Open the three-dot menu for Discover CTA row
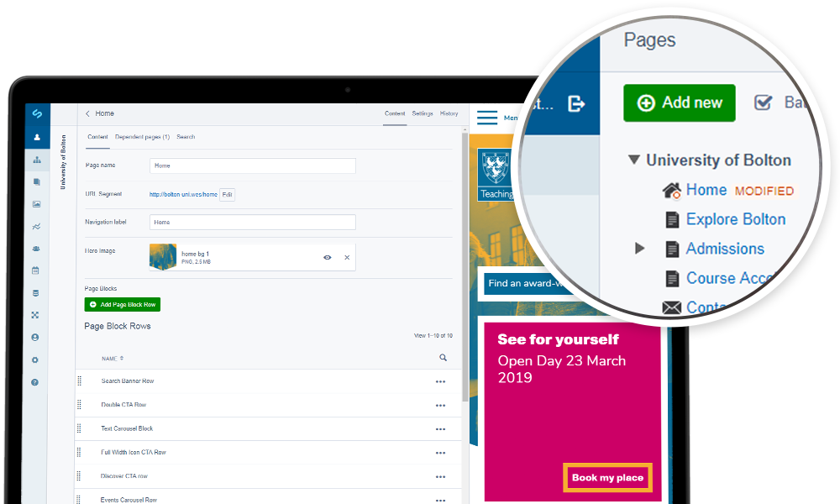840x504 pixels. [x=440, y=476]
